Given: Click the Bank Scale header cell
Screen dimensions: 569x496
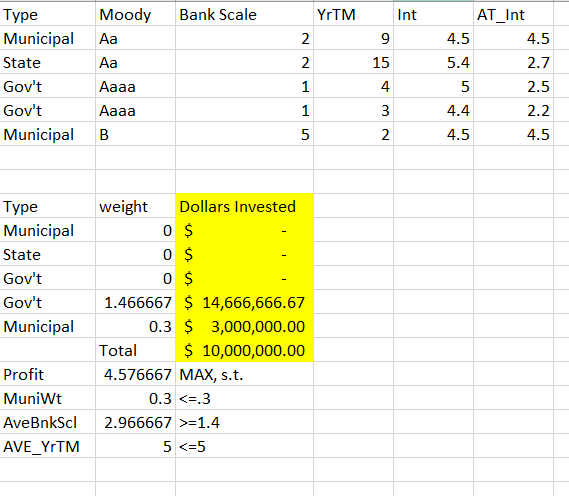Looking at the screenshot, I should [244, 15].
